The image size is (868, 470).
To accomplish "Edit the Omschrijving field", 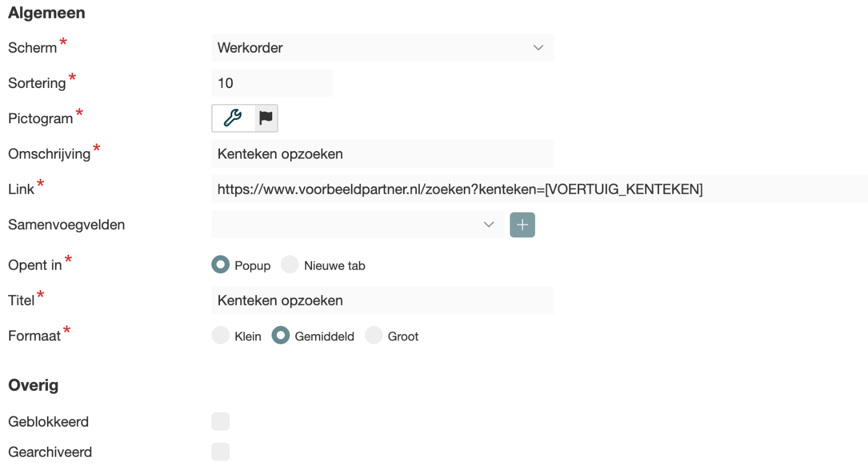I will [383, 153].
